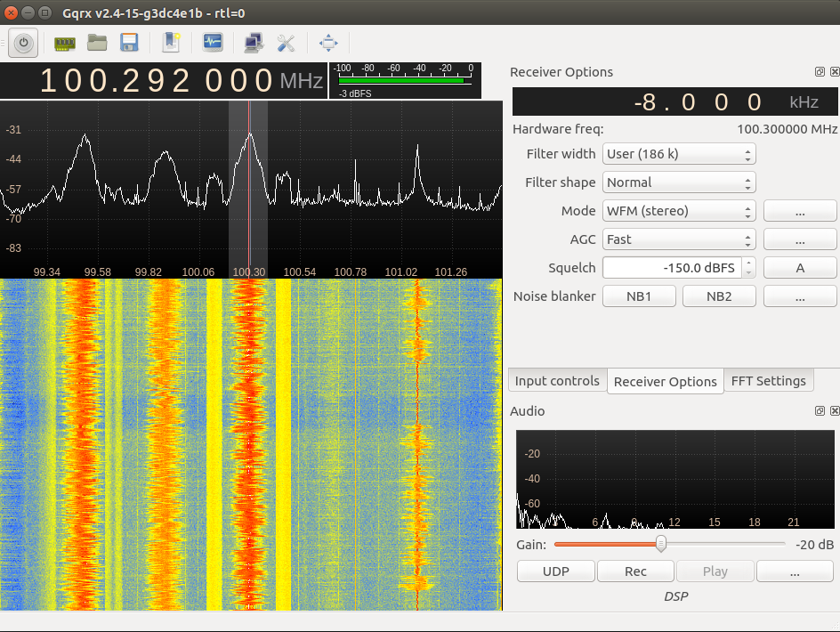Open remote control settings tools icon
Image resolution: width=840 pixels, height=632 pixels.
pyautogui.click(x=286, y=43)
